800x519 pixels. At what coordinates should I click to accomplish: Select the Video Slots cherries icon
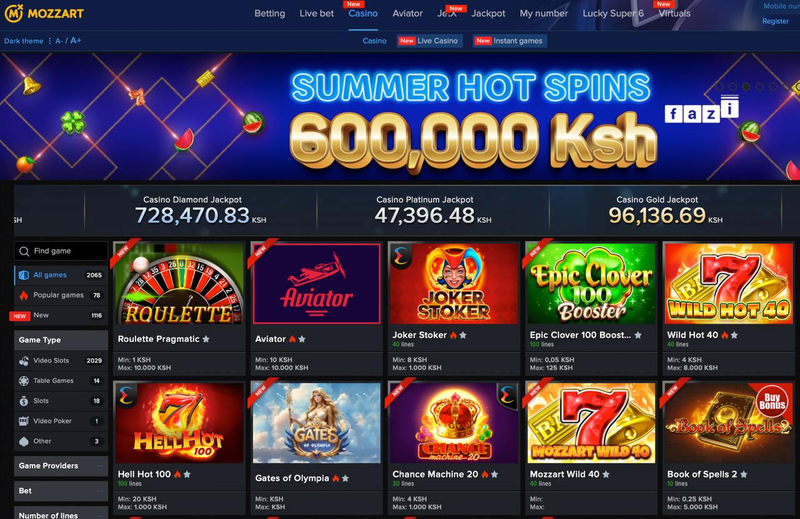[24, 361]
